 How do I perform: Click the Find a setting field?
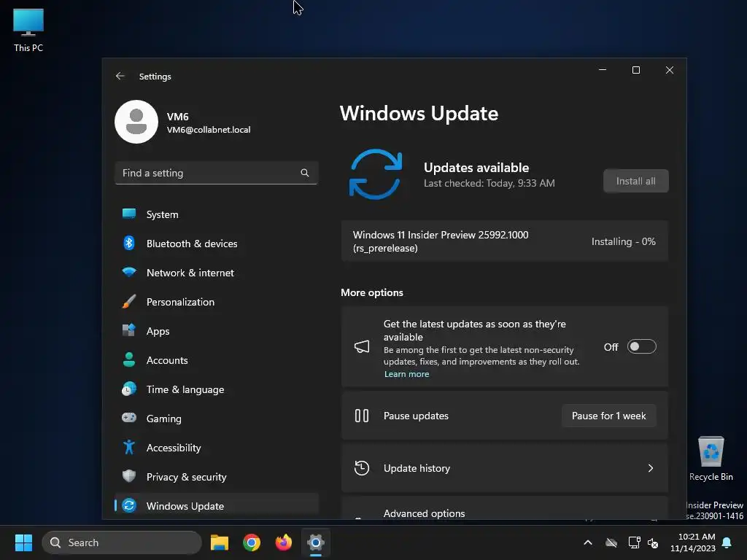[216, 173]
